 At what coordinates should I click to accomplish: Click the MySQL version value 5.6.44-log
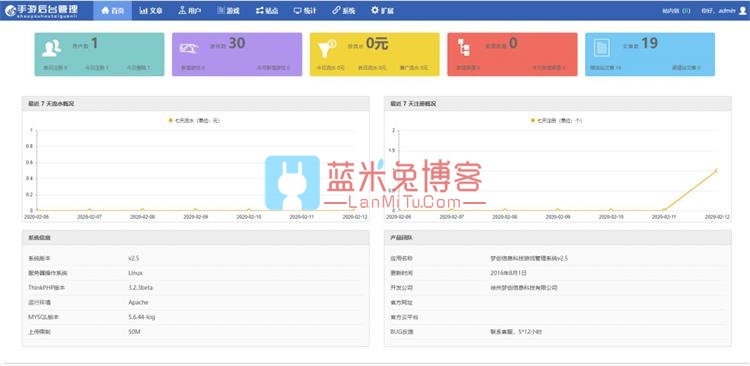click(141, 317)
